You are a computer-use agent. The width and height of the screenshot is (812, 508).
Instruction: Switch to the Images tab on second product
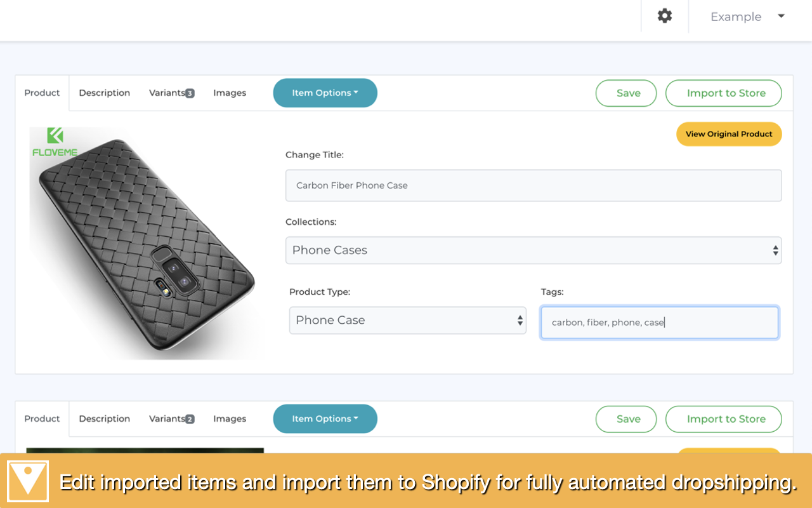[230, 418]
